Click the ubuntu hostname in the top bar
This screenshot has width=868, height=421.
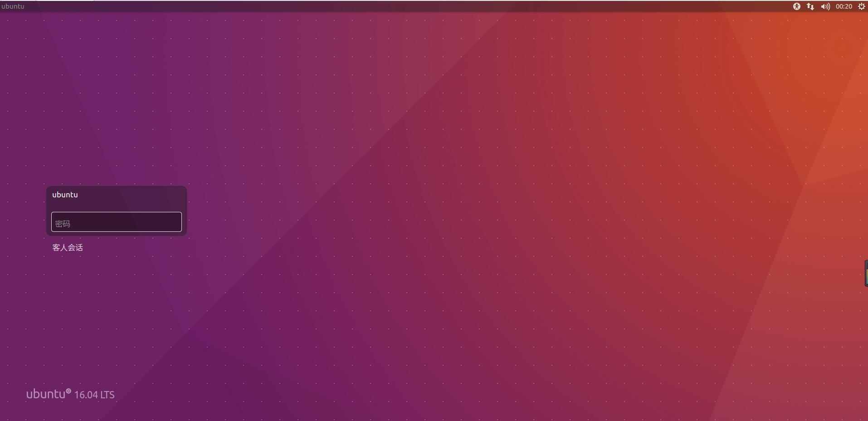[x=13, y=6]
